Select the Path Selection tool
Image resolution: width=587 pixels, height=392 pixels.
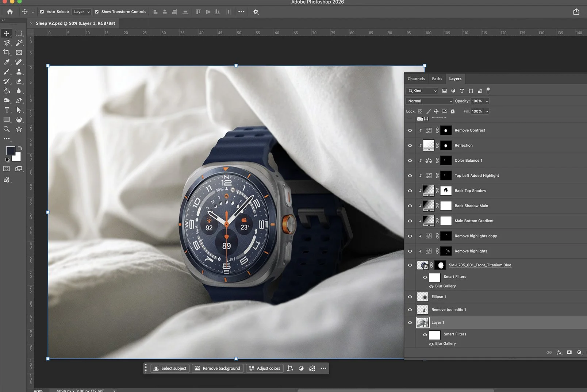point(19,110)
